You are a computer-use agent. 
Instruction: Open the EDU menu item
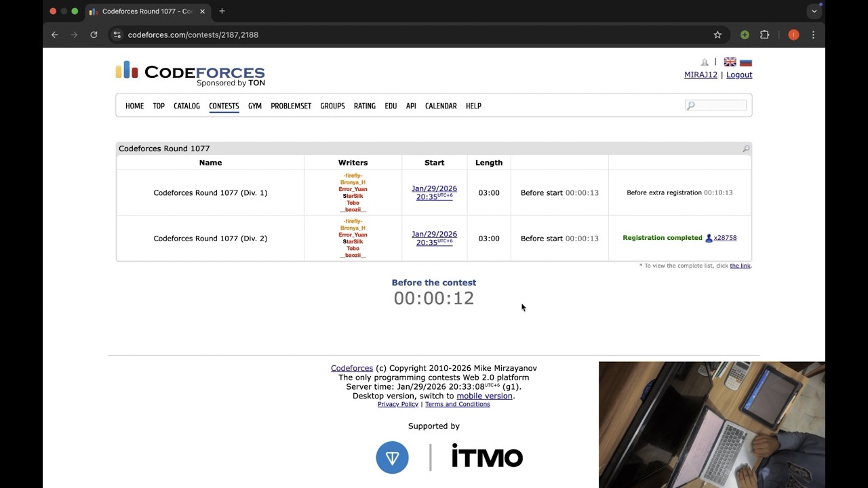coord(391,106)
